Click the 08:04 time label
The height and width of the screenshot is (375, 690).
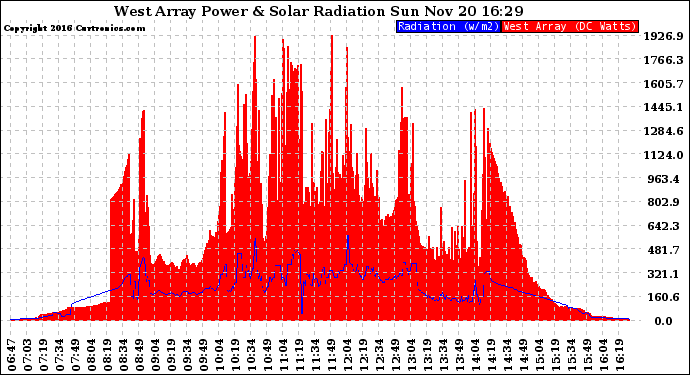click(x=91, y=355)
